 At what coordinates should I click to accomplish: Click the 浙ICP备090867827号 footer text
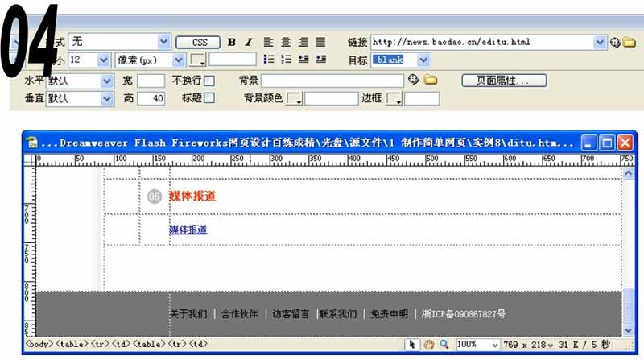(464, 314)
